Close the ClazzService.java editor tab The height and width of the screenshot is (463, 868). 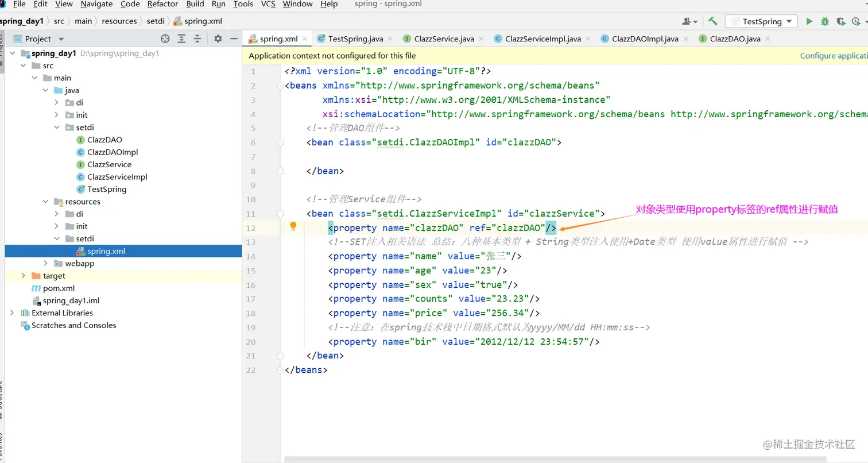coord(481,38)
